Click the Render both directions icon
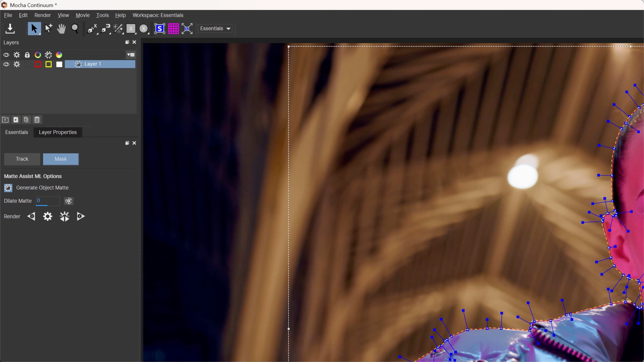 pos(64,217)
